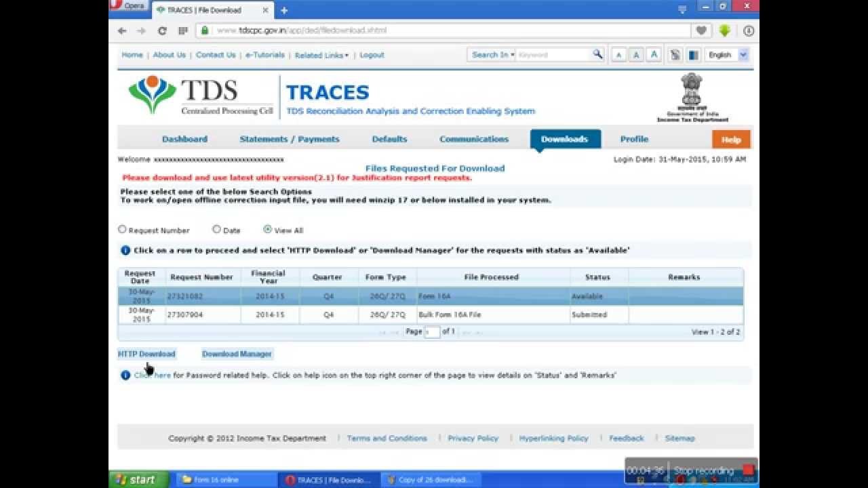Open the About Us link
The height and width of the screenshot is (488, 868).
[169, 55]
